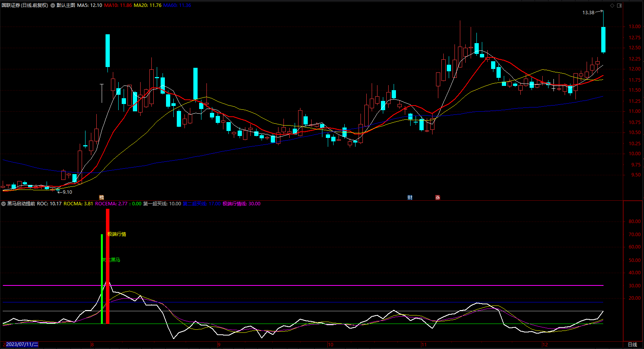Click the 13.00 price axis label
This screenshot has width=644, height=349.
635,27
